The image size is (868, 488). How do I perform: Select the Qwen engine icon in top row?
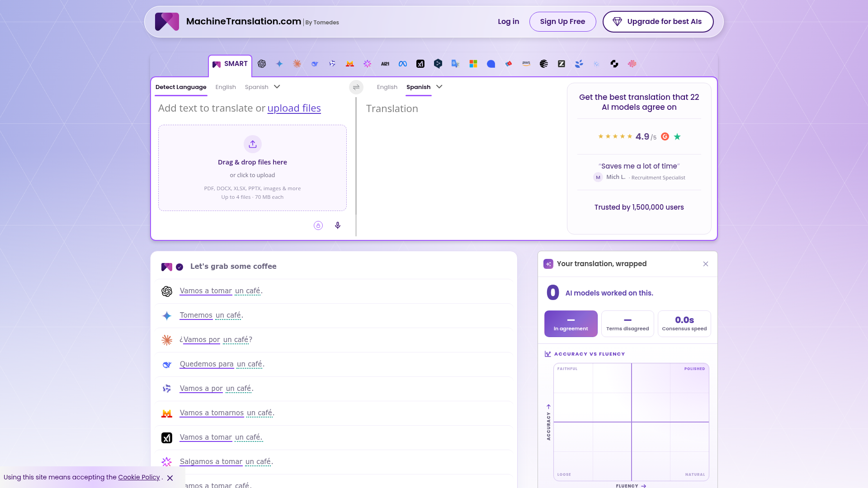pyautogui.click(x=332, y=64)
